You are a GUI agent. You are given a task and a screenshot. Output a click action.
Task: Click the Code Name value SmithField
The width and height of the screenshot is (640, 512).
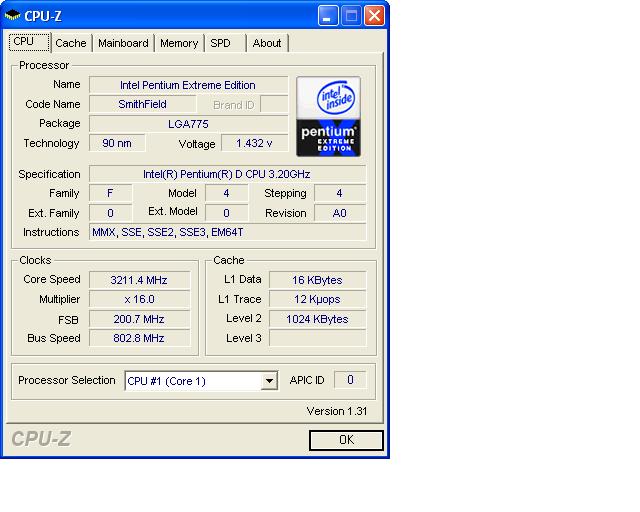click(x=142, y=104)
